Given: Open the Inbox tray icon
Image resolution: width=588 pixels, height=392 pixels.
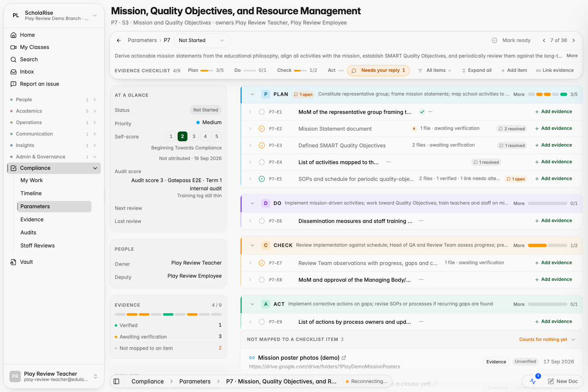Looking at the screenshot, I should click(x=13, y=72).
